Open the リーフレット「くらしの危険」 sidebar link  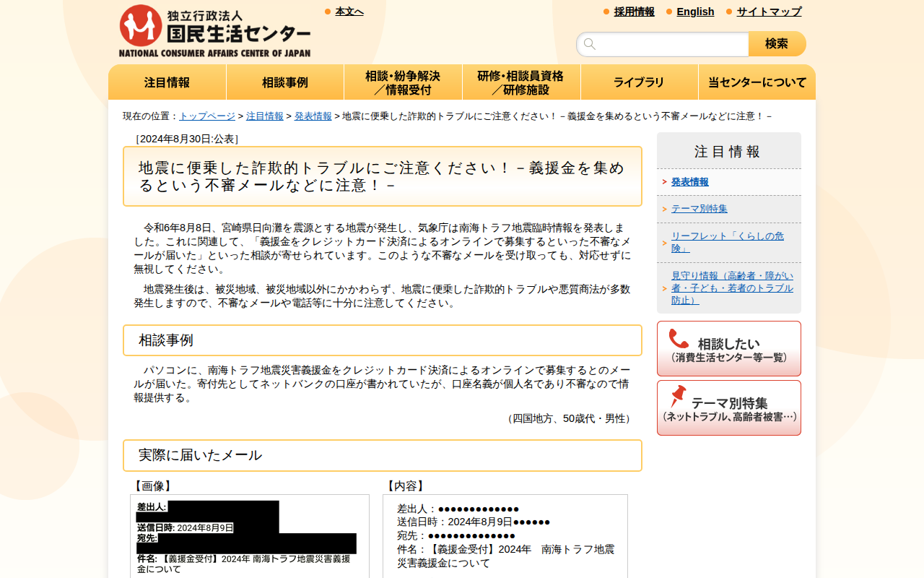pyautogui.click(x=728, y=242)
